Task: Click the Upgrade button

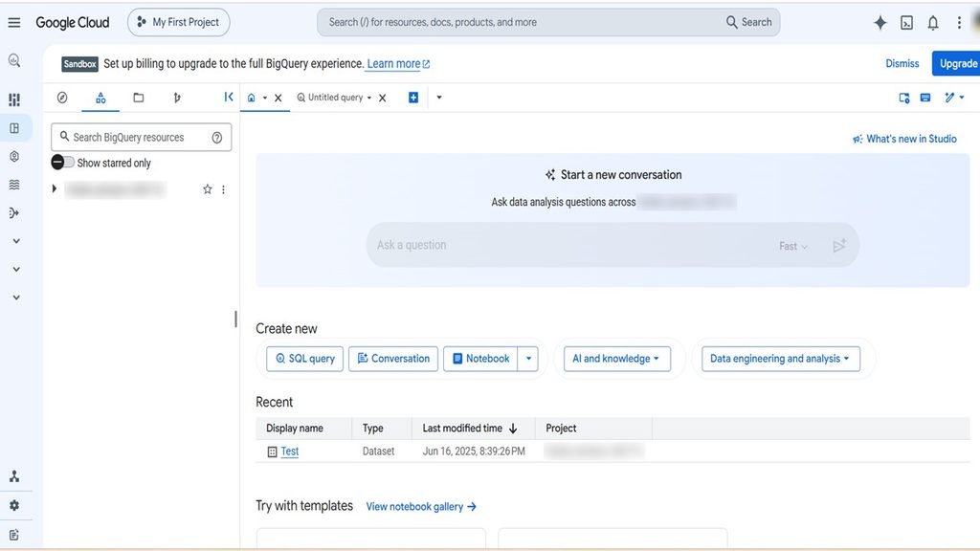Action: (957, 64)
